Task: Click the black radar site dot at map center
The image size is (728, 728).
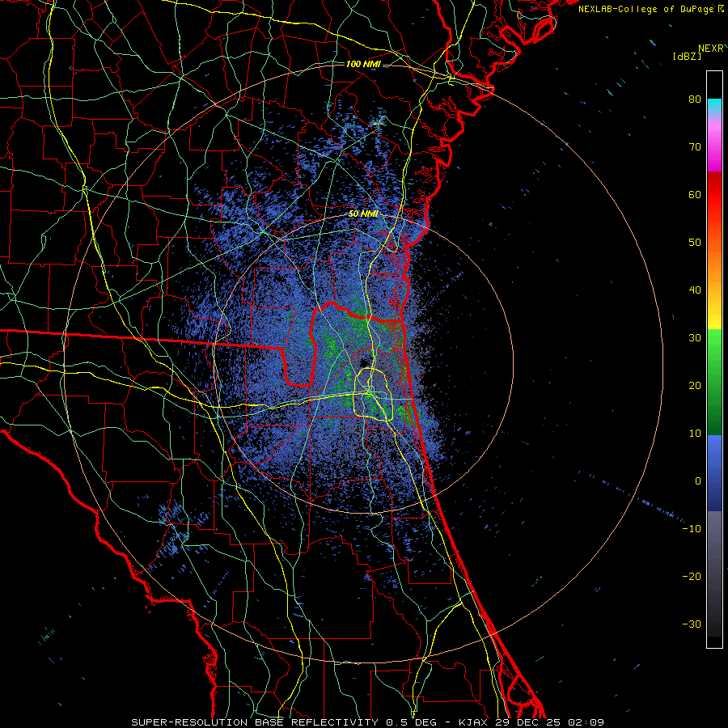Action: coord(363,362)
